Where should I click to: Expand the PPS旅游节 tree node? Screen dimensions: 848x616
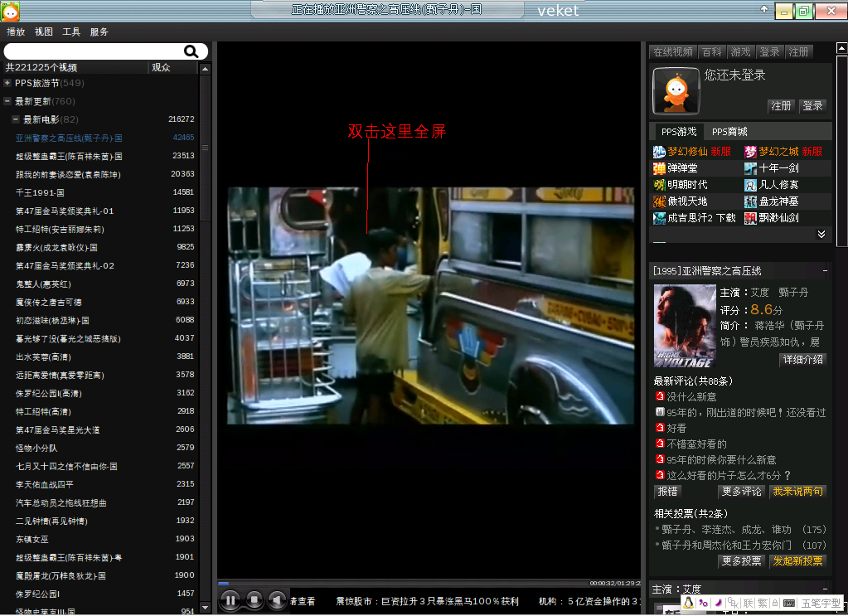tap(7, 83)
